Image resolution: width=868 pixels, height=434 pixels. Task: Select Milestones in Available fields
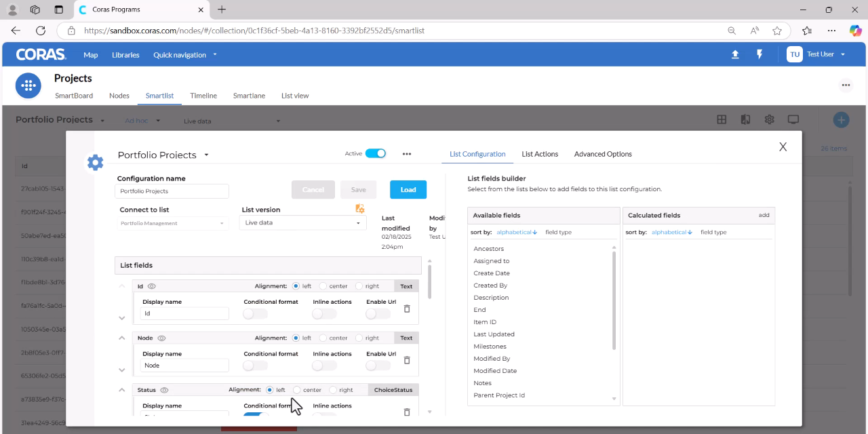click(490, 347)
